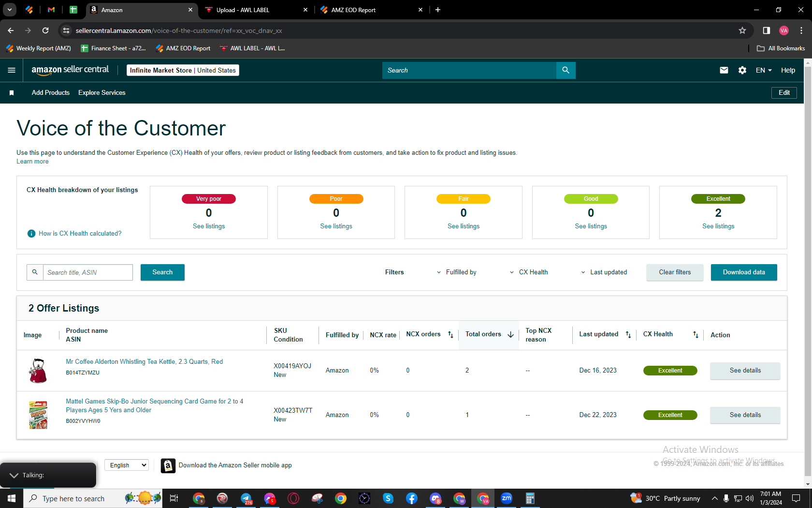
Task: Open Telegram from the taskbar
Action: (246, 498)
